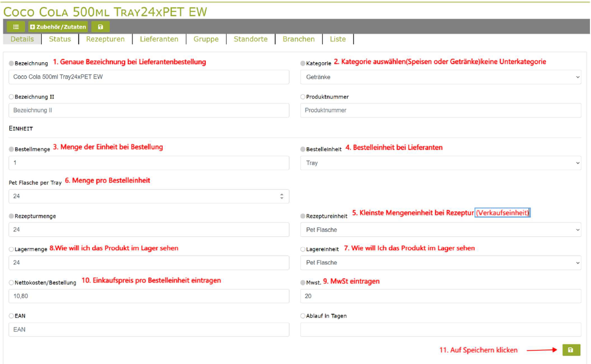Image resolution: width=591 pixels, height=364 pixels.
Task: Open the Gruppe tab
Action: pos(206,39)
